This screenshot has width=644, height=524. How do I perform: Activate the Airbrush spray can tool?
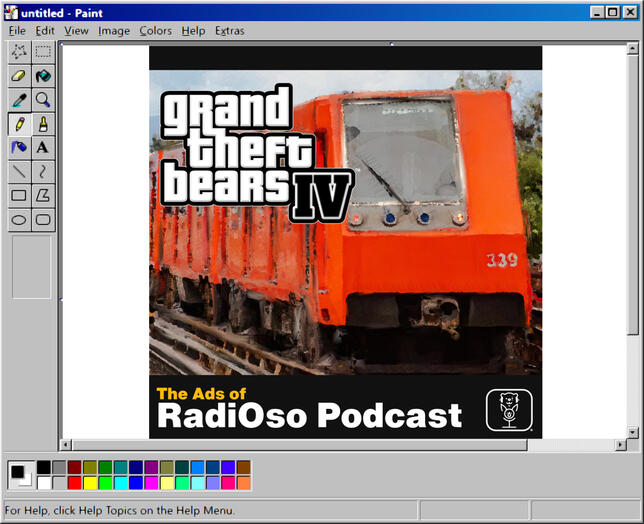(x=19, y=147)
